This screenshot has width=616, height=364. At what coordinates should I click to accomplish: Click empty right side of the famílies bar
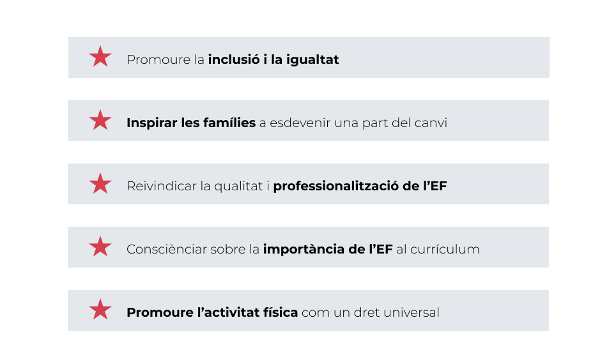505,121
